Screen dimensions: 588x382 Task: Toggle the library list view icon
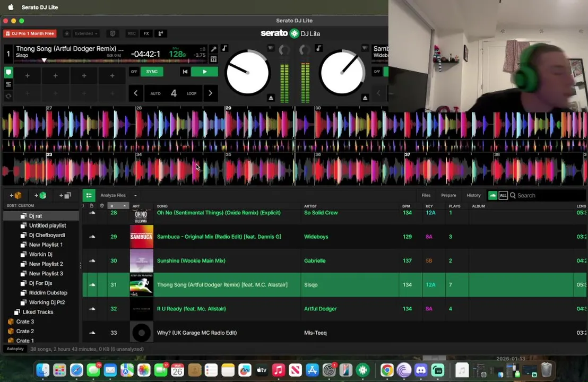[89, 195]
